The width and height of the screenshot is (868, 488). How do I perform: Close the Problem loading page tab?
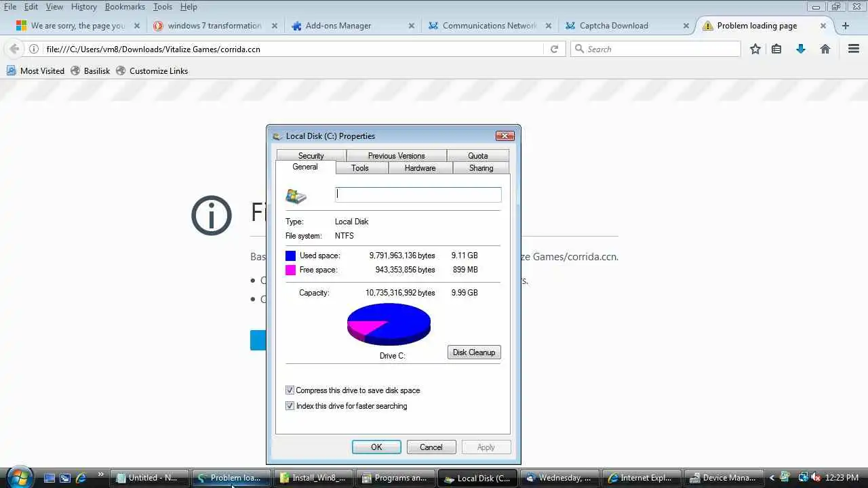(823, 26)
